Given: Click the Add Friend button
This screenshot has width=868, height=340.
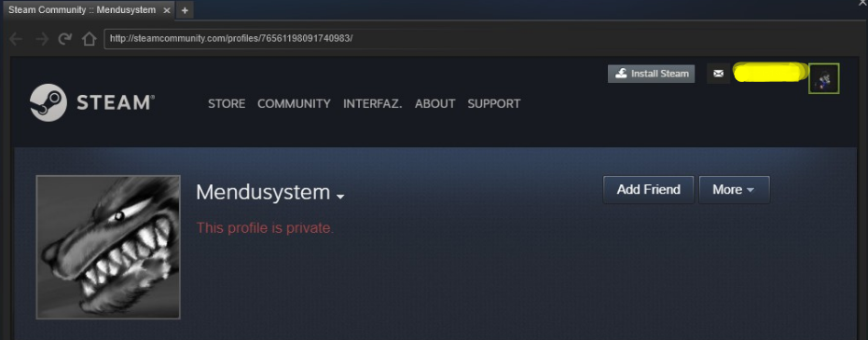Looking at the screenshot, I should click(648, 190).
